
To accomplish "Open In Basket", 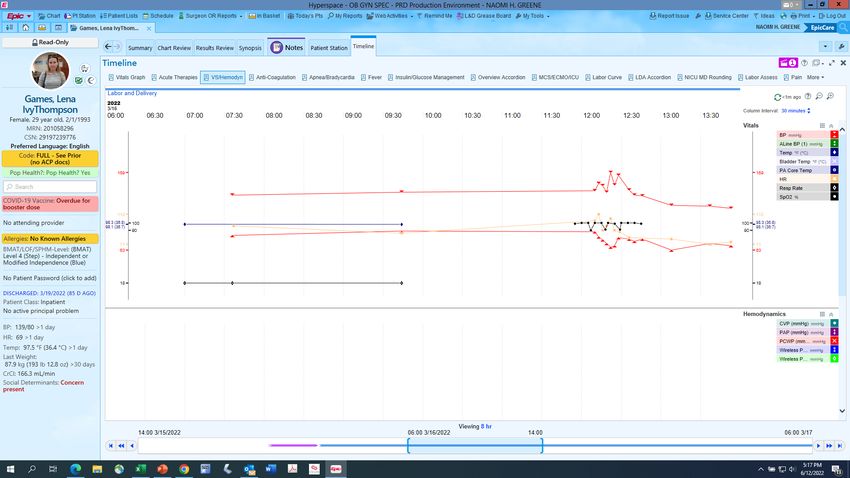I will [x=264, y=16].
